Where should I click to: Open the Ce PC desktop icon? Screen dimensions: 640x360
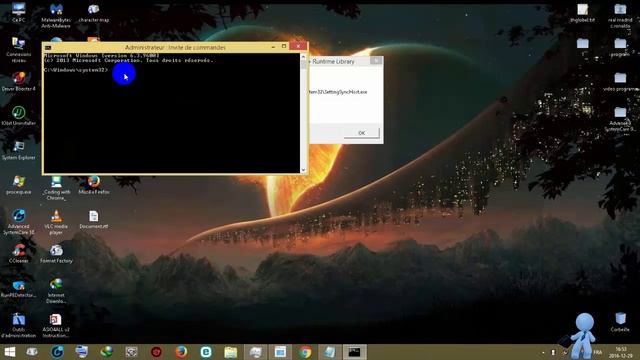coord(18,12)
